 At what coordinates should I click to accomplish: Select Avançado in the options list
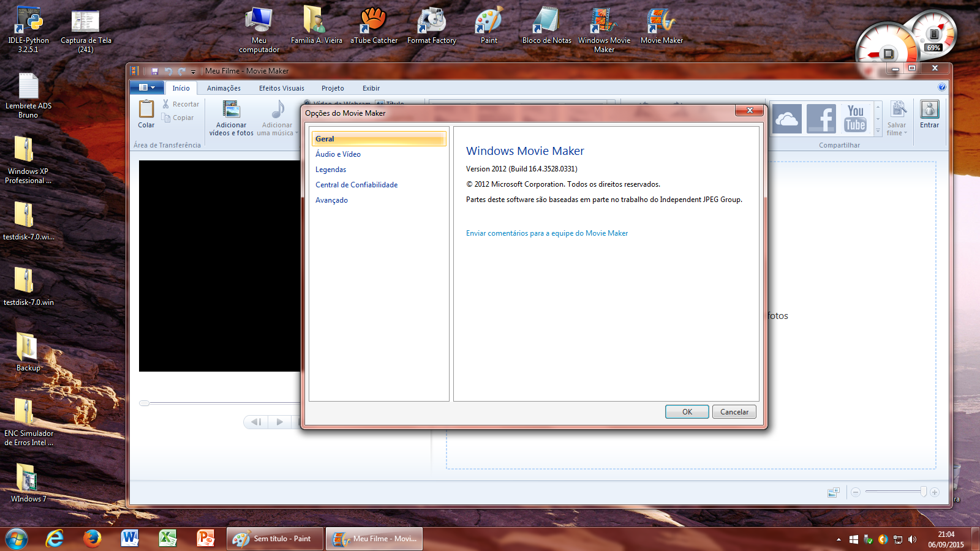pos(331,200)
